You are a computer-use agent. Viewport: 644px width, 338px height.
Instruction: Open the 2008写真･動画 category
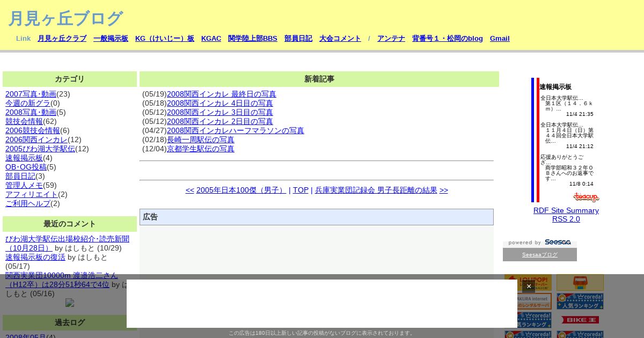(x=31, y=112)
